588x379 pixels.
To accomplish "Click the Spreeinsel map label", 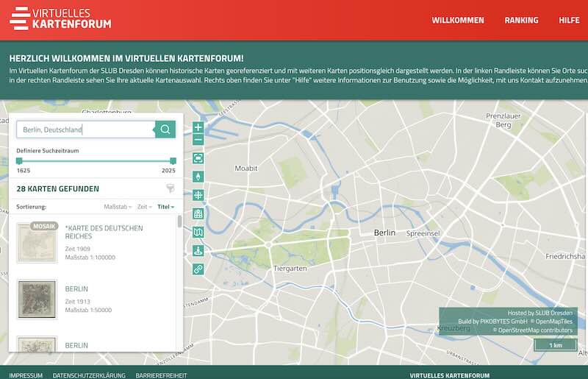I will coord(423,233).
